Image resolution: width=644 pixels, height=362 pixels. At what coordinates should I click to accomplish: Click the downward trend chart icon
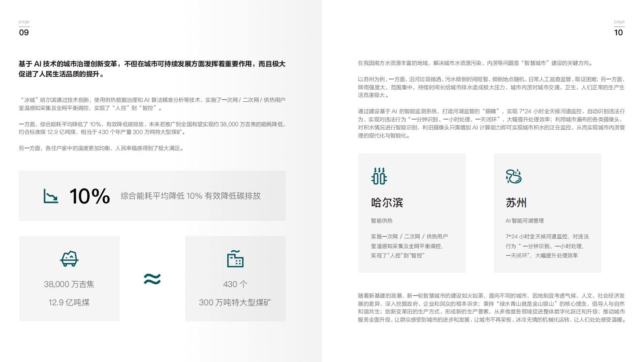[x=51, y=196]
